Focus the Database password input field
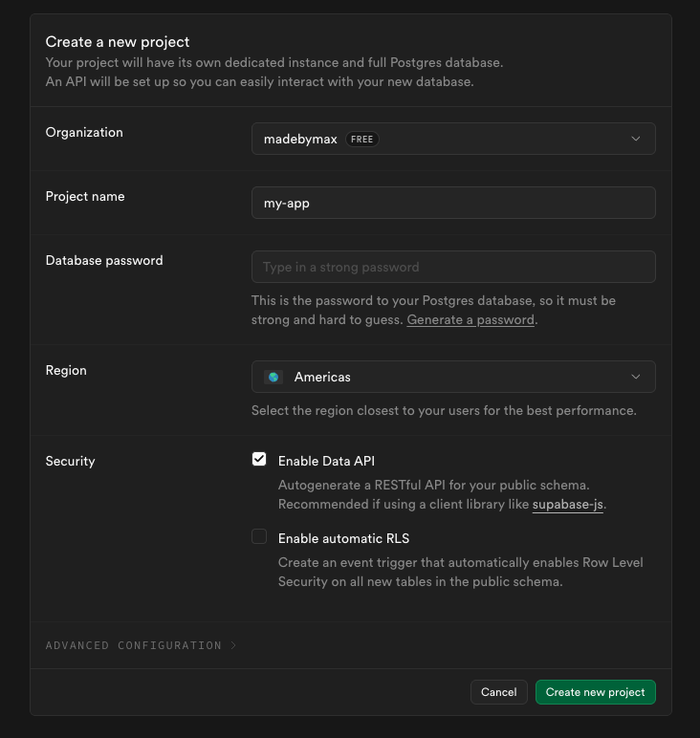 [x=453, y=267]
